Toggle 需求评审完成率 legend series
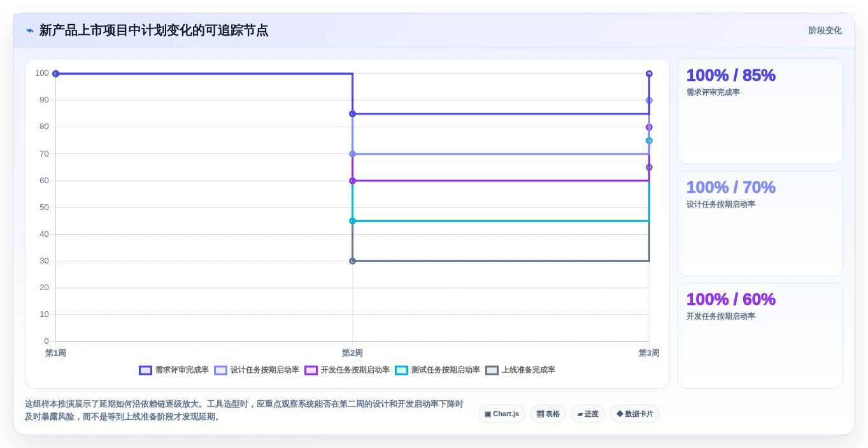The image size is (868, 448). (x=174, y=370)
